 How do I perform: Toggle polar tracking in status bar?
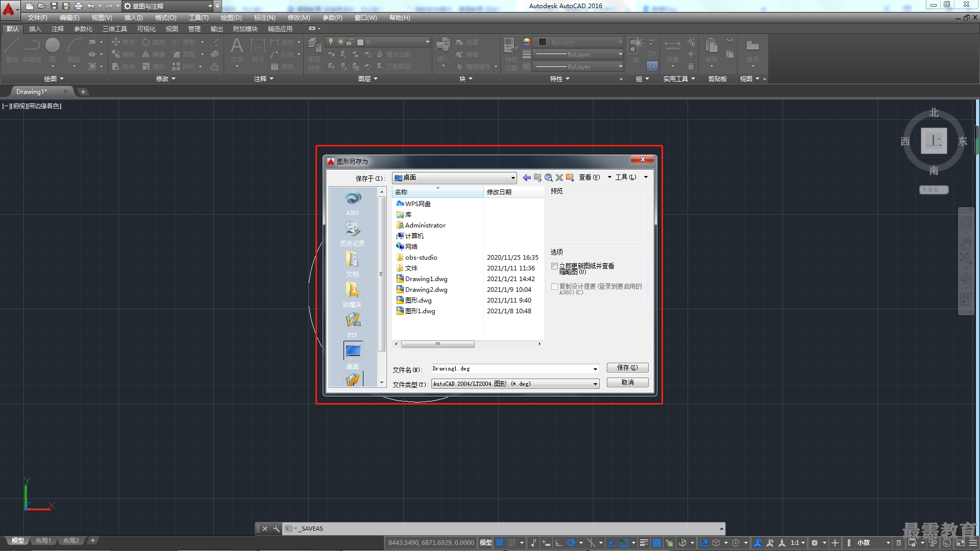tap(571, 543)
